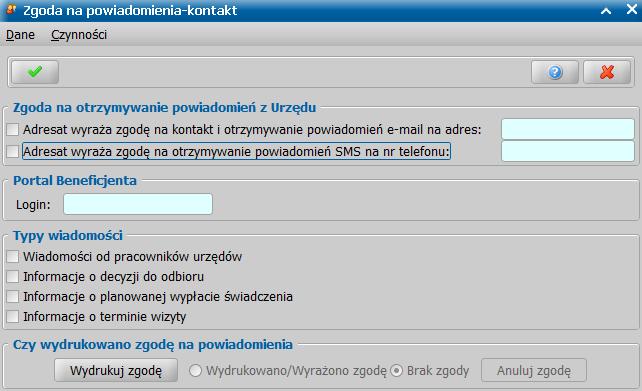Click the Wydrukuj zgodę button
This screenshot has height=391, width=642.
116,371
